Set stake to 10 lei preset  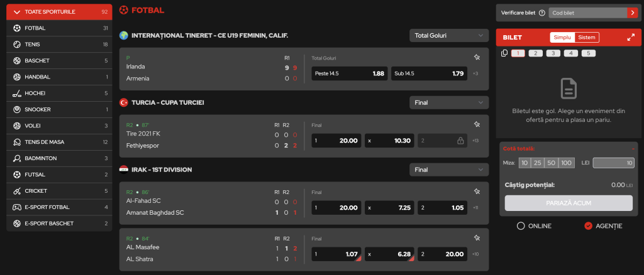[525, 163]
